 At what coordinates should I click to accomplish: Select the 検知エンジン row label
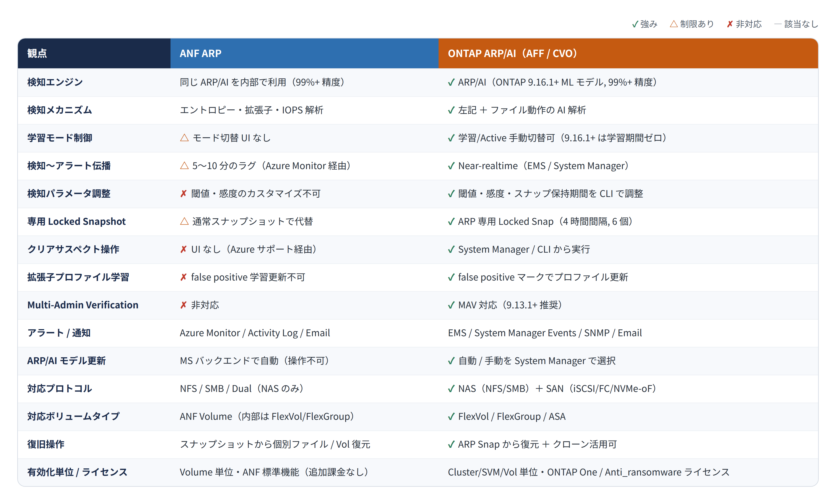[x=55, y=82]
